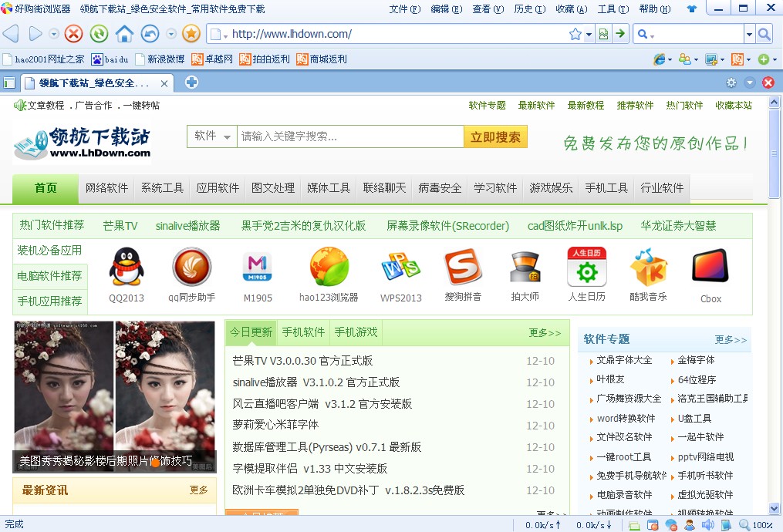The height and width of the screenshot is (532, 783).
Task: Open the 搜狗拼音 icon
Action: coord(463,267)
